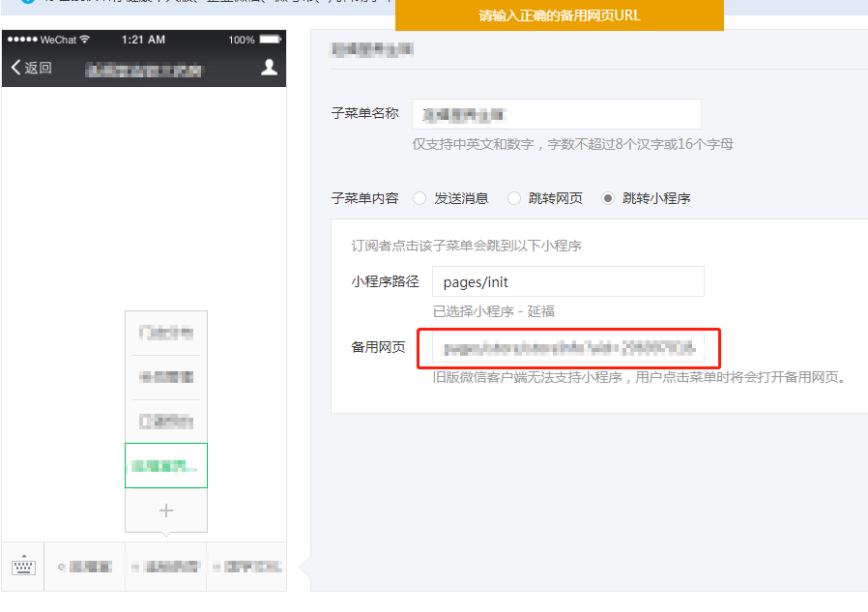This screenshot has width=868, height=612.
Task: Open the middle bottom menu in phone preview
Action: 165,567
